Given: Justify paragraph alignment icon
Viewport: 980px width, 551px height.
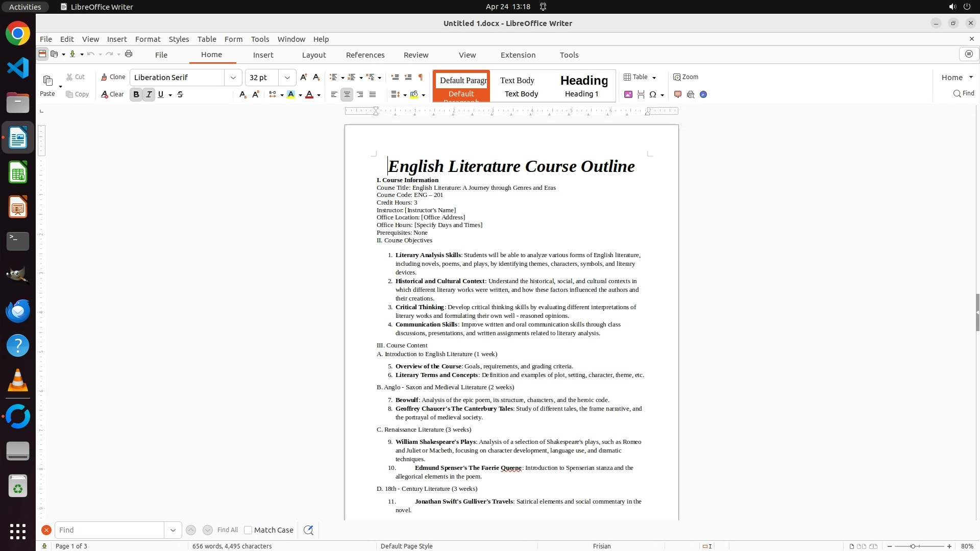Looking at the screenshot, I should tap(373, 94).
